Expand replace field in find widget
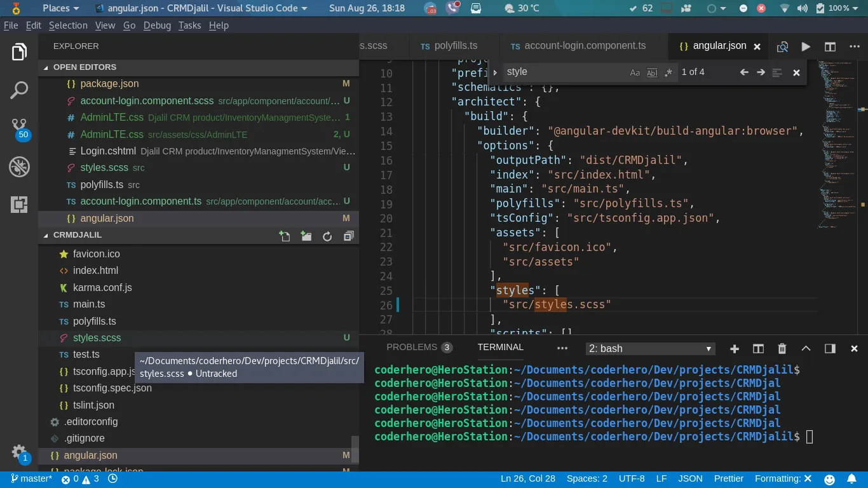 pyautogui.click(x=495, y=72)
